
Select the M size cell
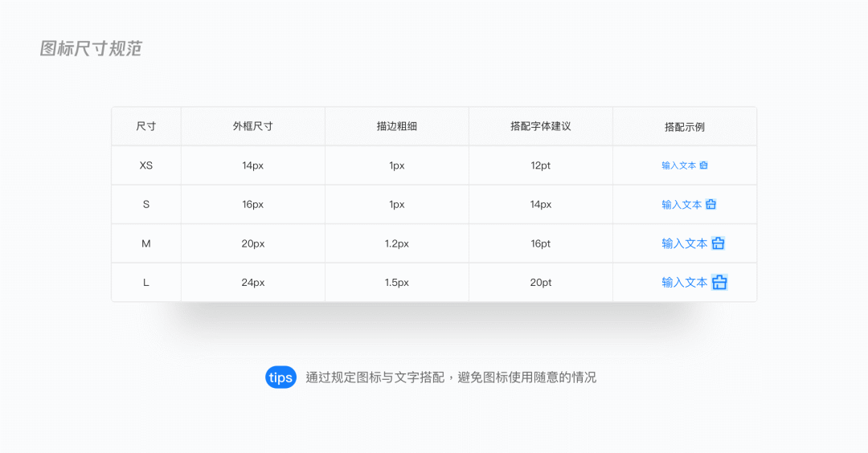click(146, 243)
